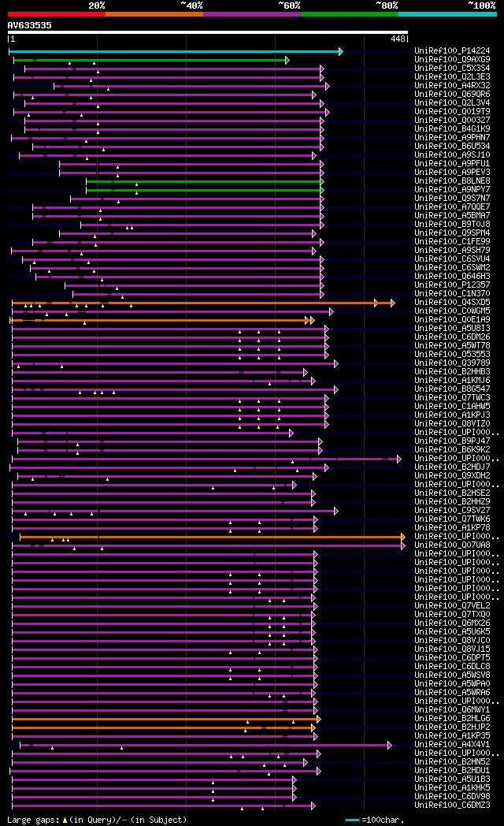Select the UniRef100_Q7VEL2 label
The image size is (504, 826).
452,605
